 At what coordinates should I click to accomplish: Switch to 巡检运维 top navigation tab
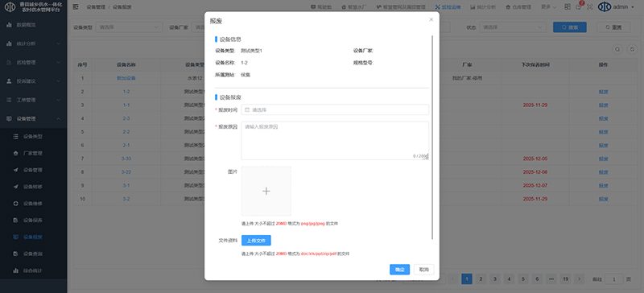pyautogui.click(x=448, y=7)
